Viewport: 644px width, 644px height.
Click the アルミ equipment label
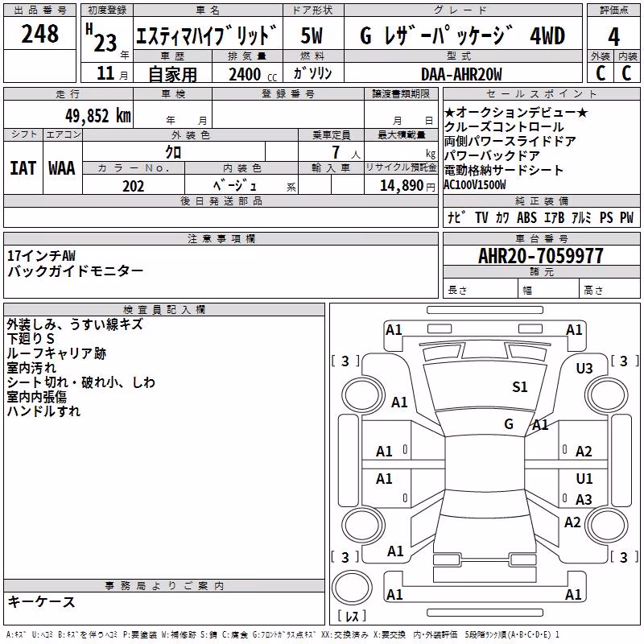(581, 217)
